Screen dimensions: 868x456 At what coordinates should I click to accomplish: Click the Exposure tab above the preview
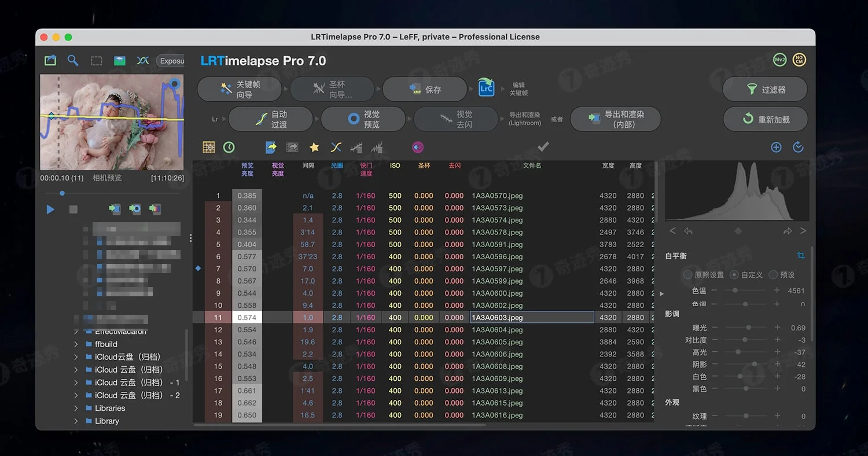[x=171, y=60]
